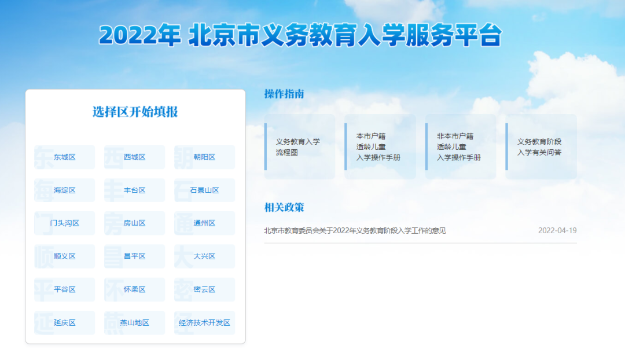The width and height of the screenshot is (625, 364).
Task: Select 西城区 district
Action: click(x=134, y=157)
